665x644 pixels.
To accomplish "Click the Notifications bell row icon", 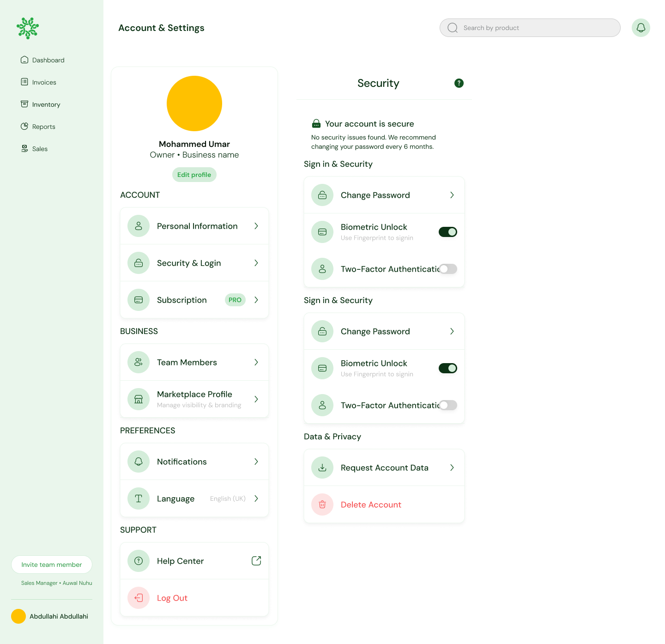I will (139, 462).
